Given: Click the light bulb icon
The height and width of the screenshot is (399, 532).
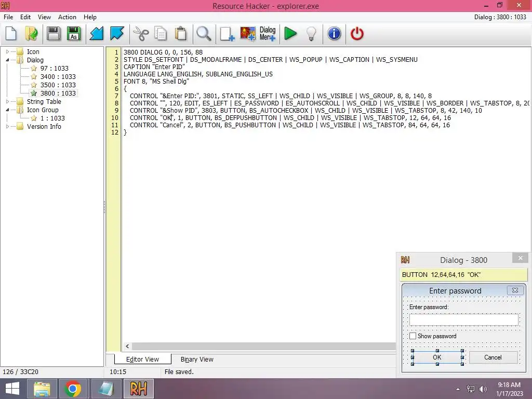Looking at the screenshot, I should [x=311, y=34].
